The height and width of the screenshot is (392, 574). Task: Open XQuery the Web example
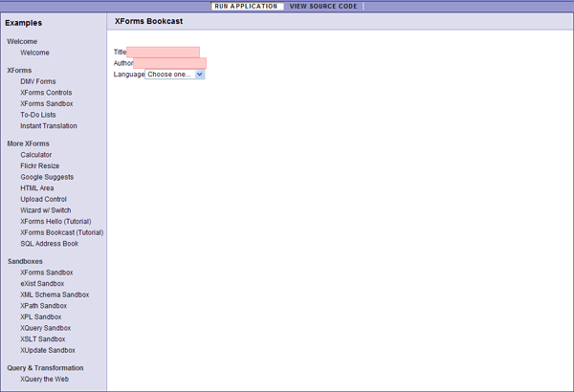(45, 379)
